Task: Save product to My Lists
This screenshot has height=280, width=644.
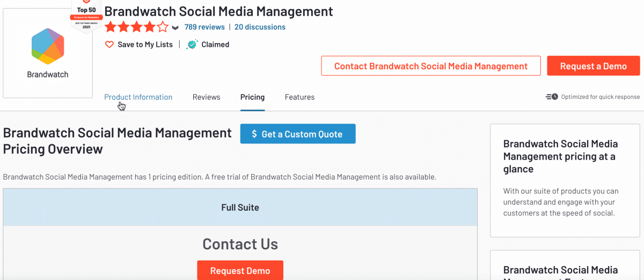Action: pos(145,45)
